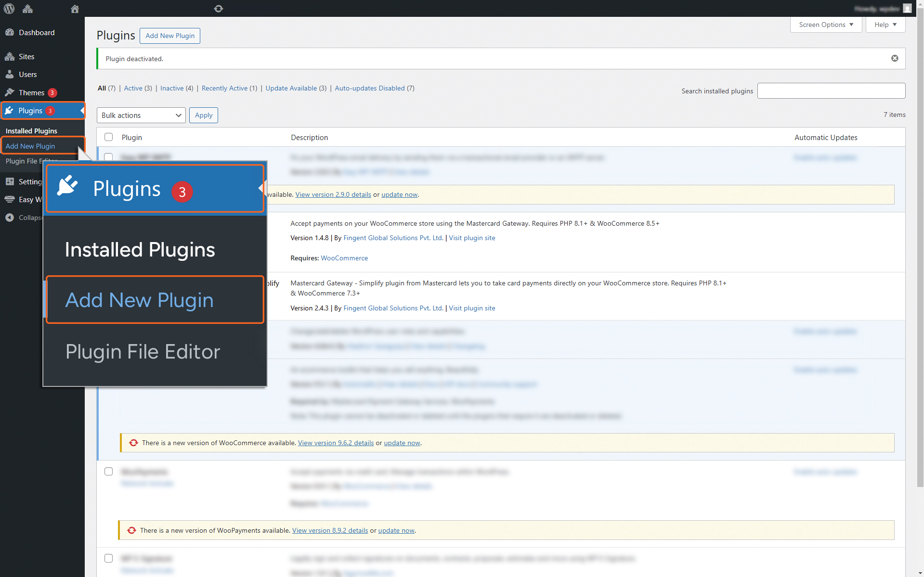This screenshot has height=577, width=924.
Task: Expand the Screen Options panel
Action: (x=826, y=25)
